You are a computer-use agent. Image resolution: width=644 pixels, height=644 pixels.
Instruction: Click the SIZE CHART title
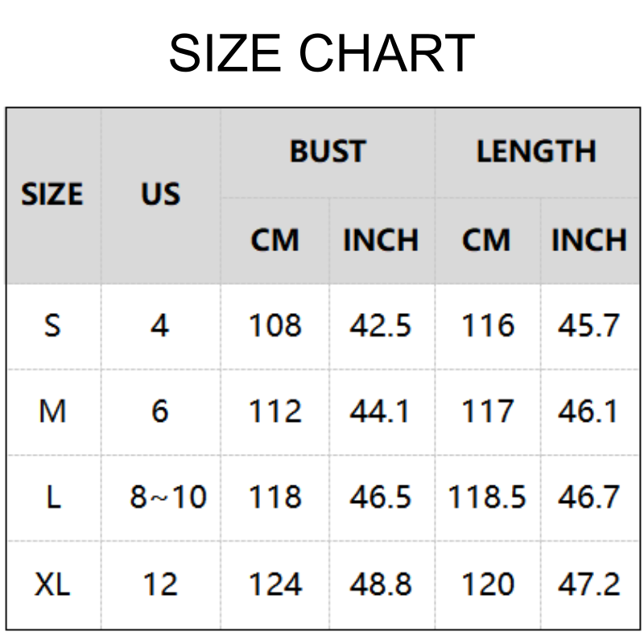coord(321,54)
